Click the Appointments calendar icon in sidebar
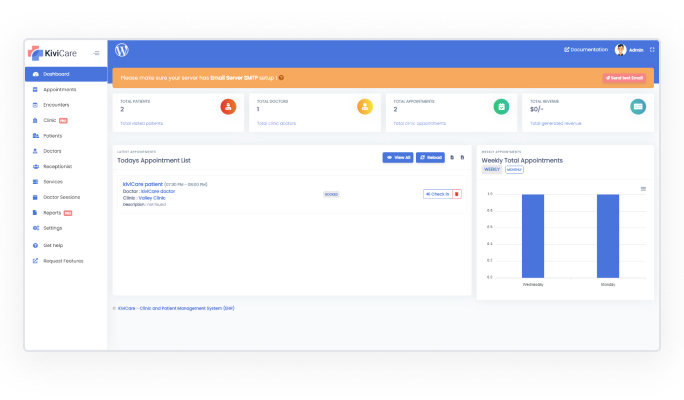This screenshot has width=684, height=400. (35, 89)
